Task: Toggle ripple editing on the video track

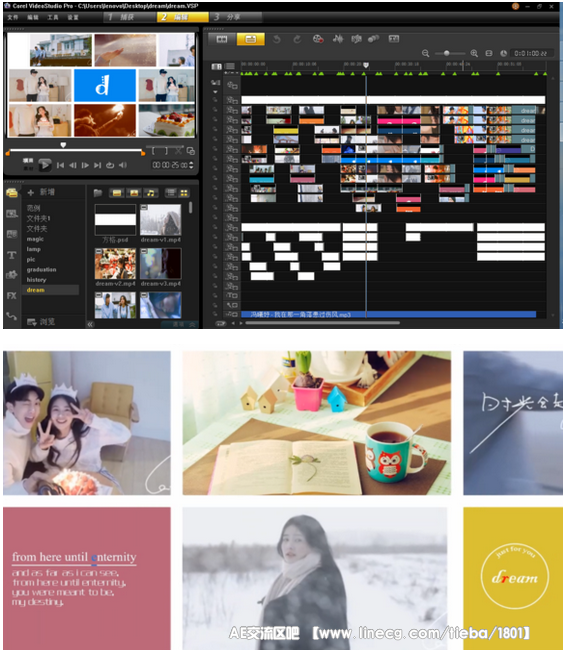Action: pos(215,82)
